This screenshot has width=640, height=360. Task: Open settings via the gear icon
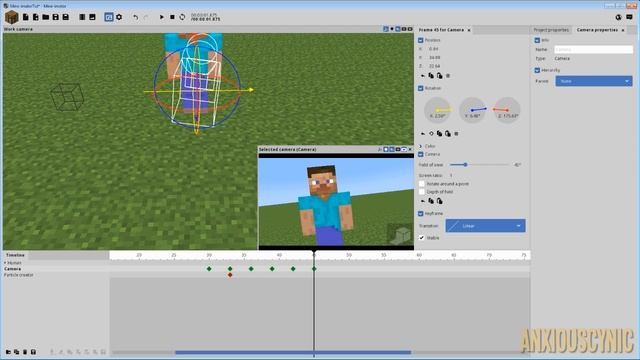[119, 17]
